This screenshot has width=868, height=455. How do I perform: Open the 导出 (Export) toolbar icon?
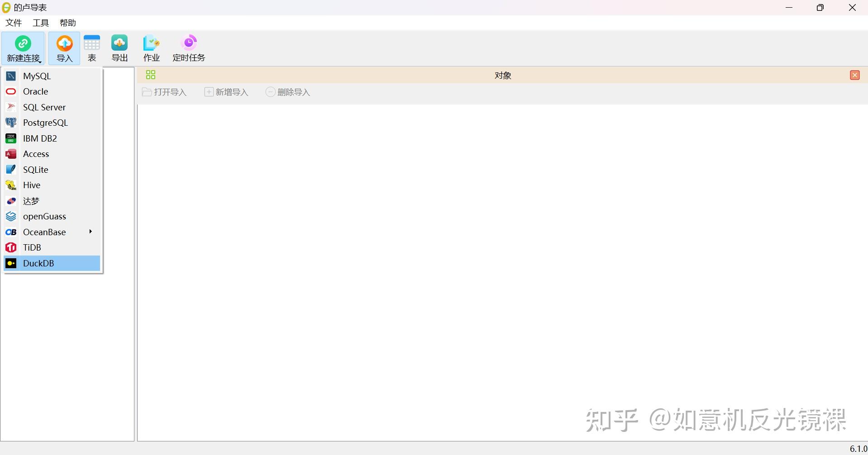[x=119, y=47]
